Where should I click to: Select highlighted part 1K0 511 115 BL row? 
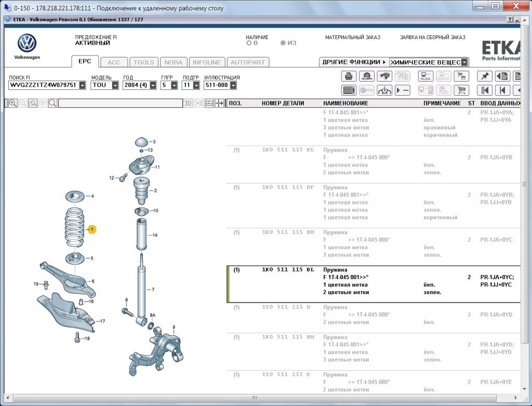pos(373,284)
